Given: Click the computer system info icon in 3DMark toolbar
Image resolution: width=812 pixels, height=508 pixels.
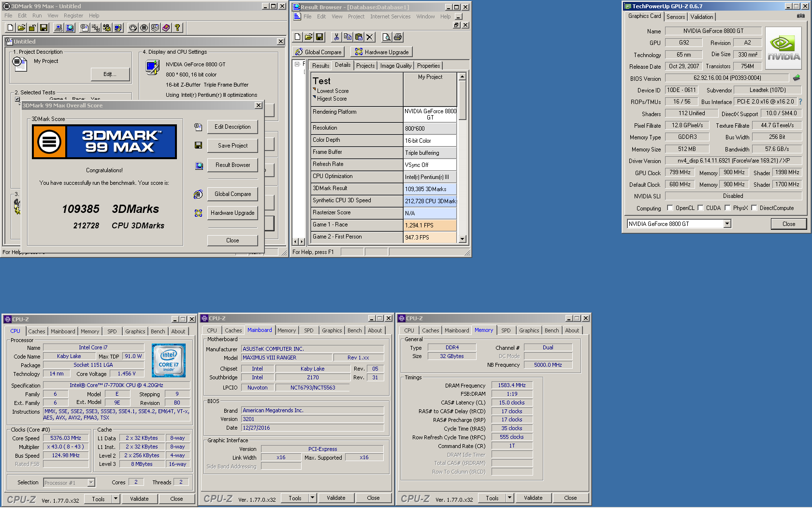Looking at the screenshot, I should coord(58,28).
